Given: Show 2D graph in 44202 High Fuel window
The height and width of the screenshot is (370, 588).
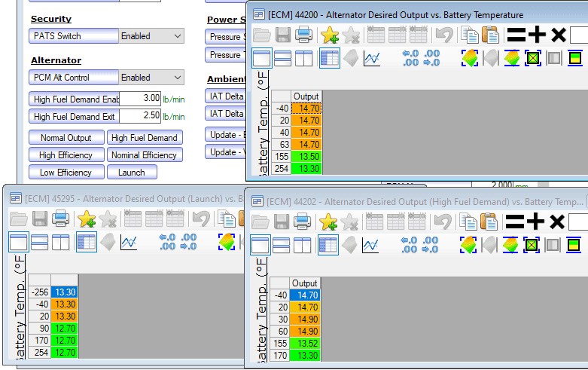Looking at the screenshot, I should tap(370, 245).
